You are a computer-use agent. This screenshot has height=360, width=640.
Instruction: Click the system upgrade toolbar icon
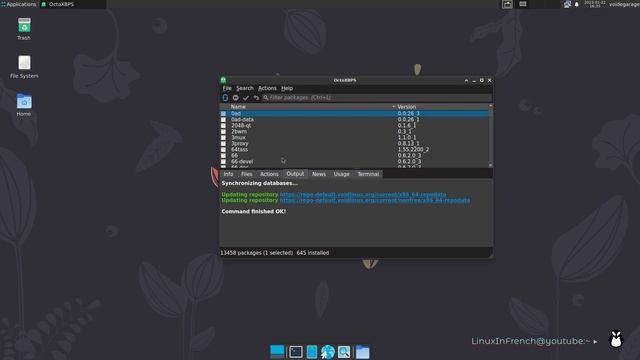(x=236, y=98)
